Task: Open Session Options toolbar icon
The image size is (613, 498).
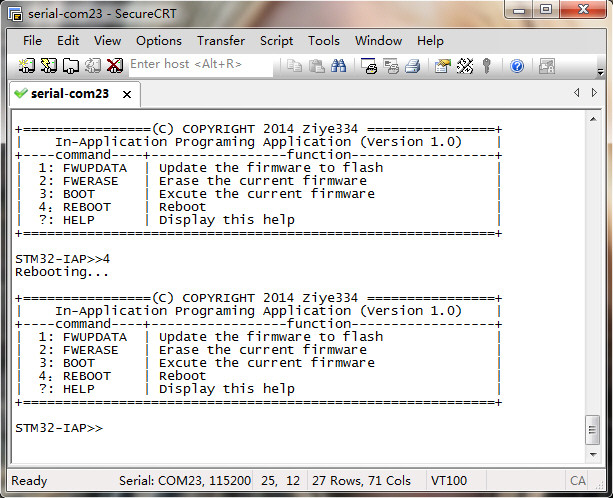Action: click(443, 66)
